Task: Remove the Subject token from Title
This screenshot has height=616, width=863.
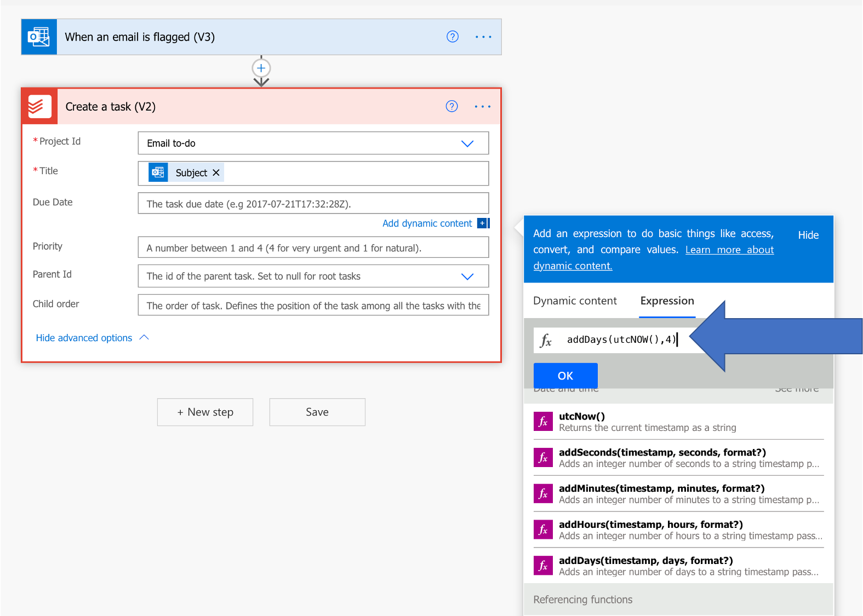Action: [216, 173]
